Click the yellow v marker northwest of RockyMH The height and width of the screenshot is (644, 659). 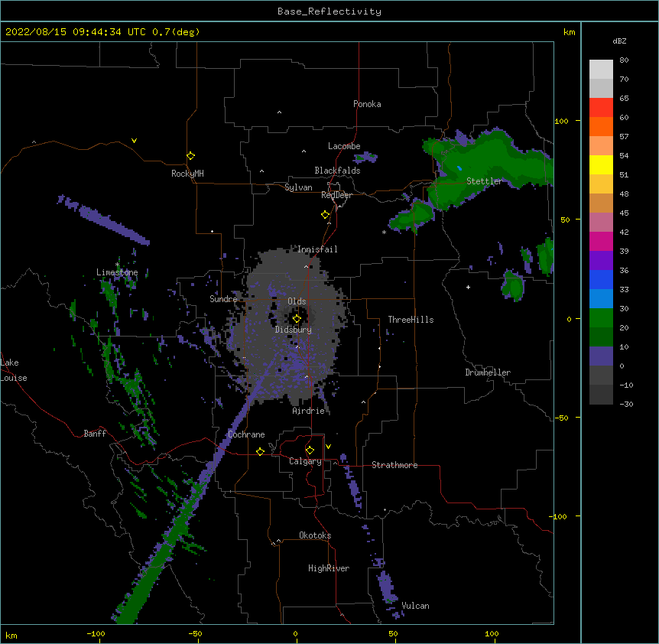(134, 141)
